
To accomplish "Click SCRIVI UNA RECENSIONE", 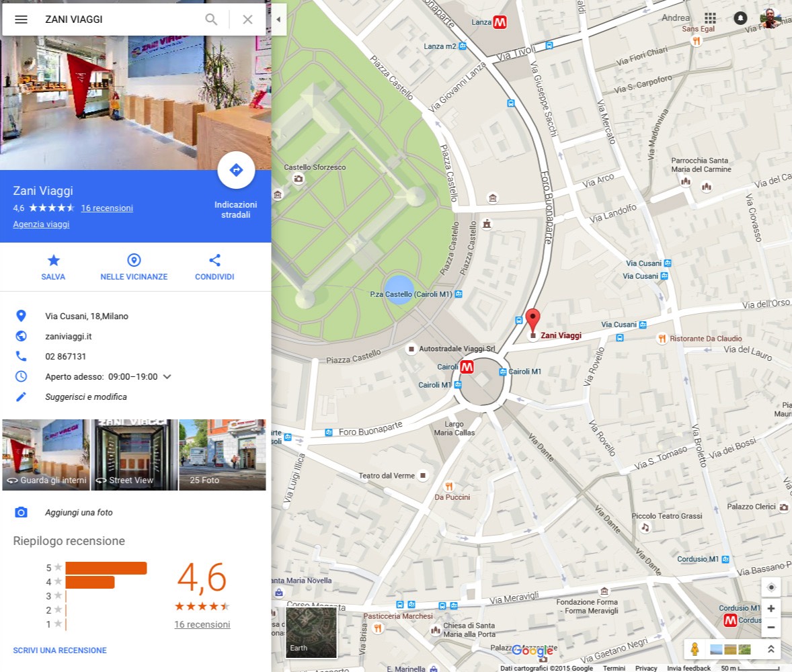I will (x=60, y=650).
